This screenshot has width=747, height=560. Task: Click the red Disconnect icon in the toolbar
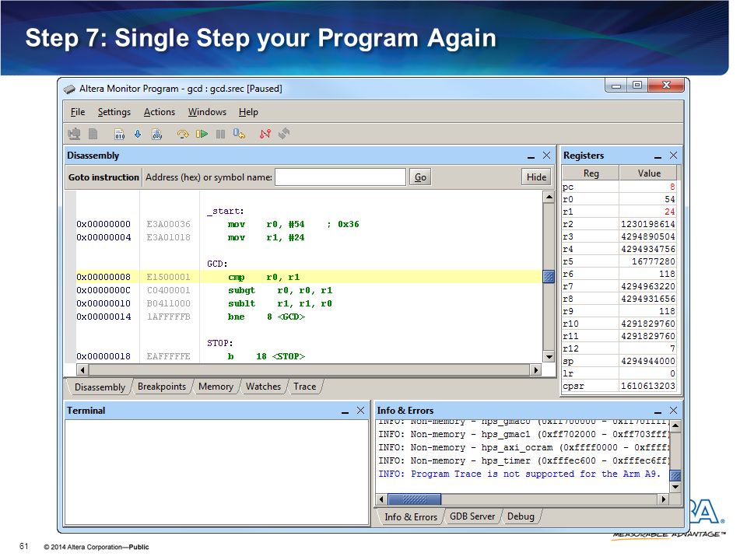click(x=265, y=134)
